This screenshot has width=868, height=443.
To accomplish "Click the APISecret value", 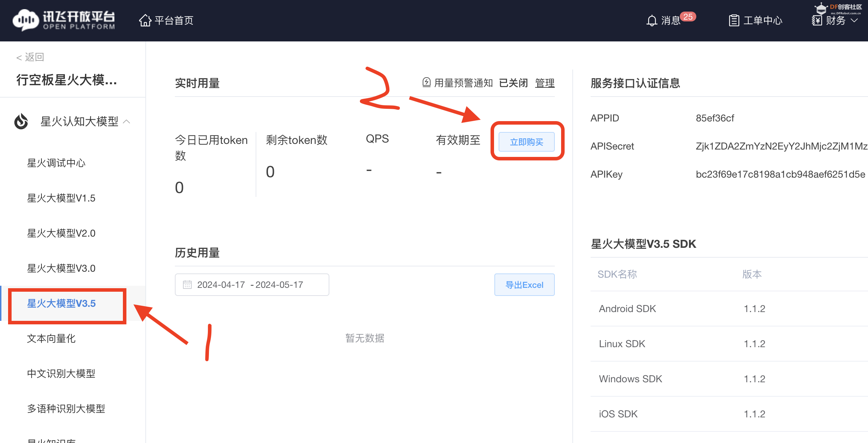I will (782, 146).
